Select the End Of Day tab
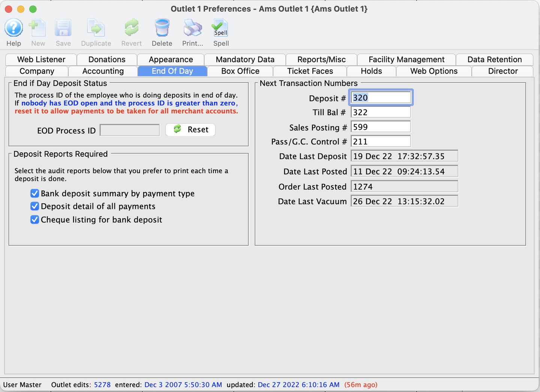 click(x=172, y=71)
